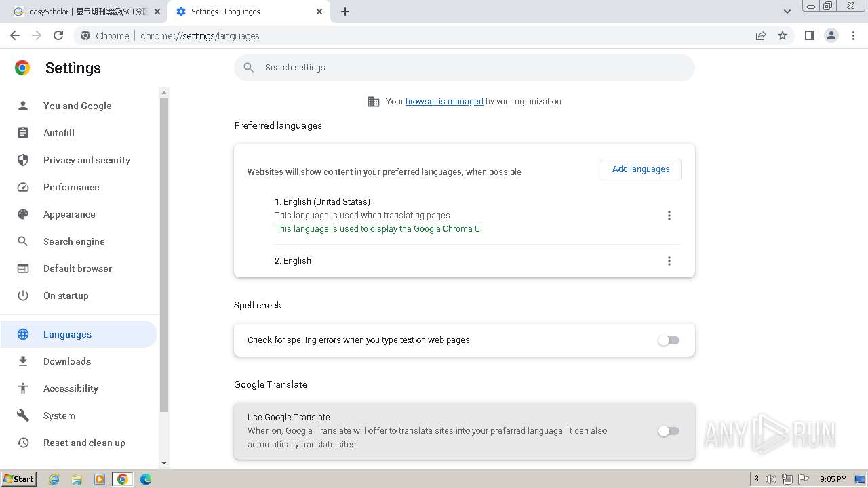Screen dimensions: 868x488
Task: Open a new tab with plus button
Action: coord(345,12)
